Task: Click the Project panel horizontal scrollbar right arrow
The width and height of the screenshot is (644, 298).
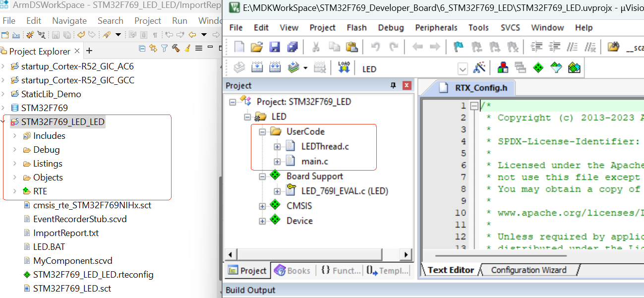Action: (406, 254)
